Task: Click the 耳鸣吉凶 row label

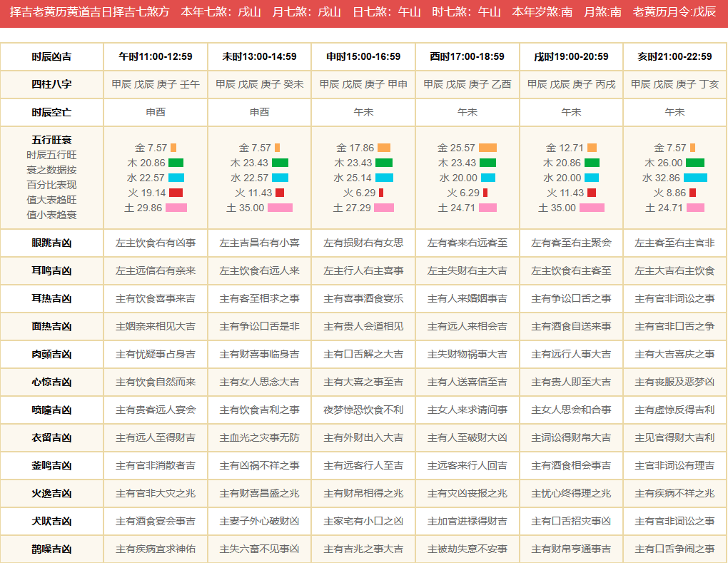Action: point(51,270)
